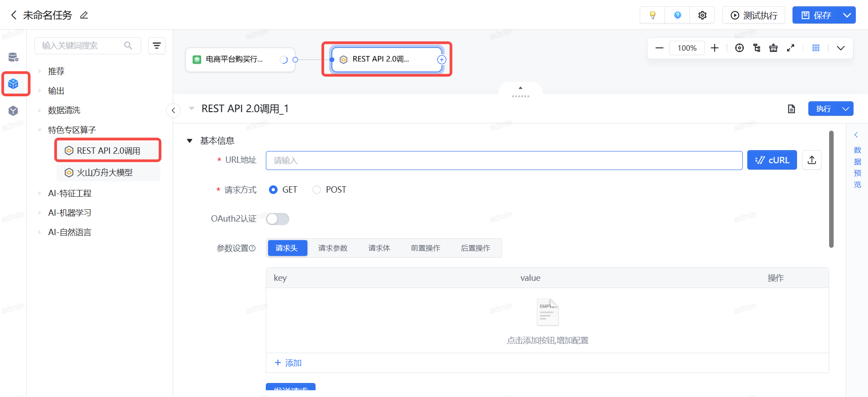Image resolution: width=868 pixels, height=397 pixels.
Task: Run the node with 执行
Action: pyautogui.click(x=823, y=109)
